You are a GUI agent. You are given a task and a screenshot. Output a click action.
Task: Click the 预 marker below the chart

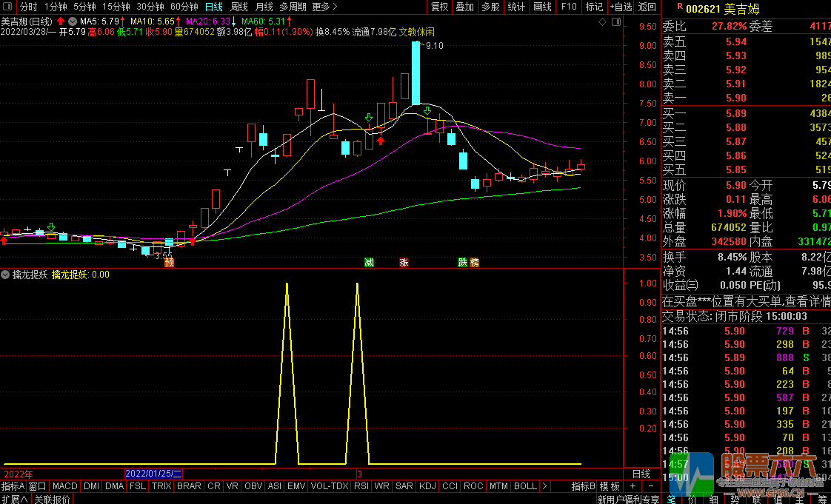169,262
